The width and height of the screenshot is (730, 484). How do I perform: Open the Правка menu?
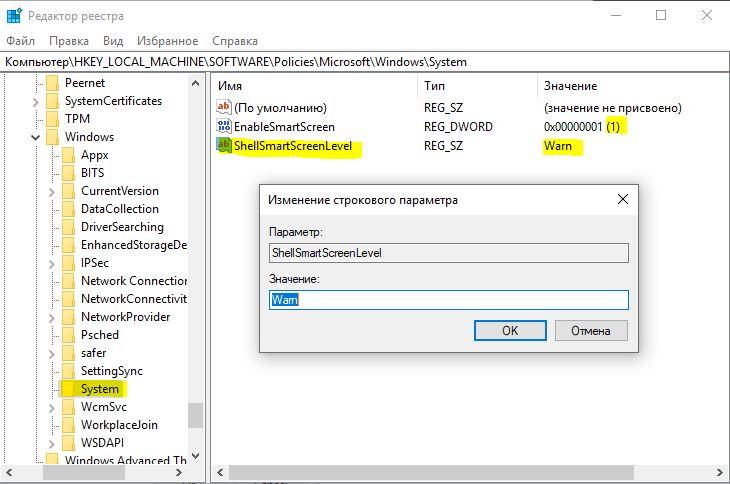tap(69, 41)
